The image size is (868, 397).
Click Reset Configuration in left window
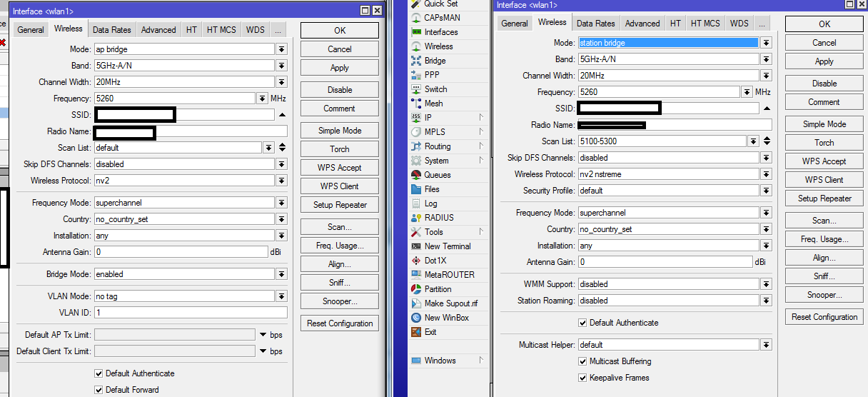tap(340, 323)
